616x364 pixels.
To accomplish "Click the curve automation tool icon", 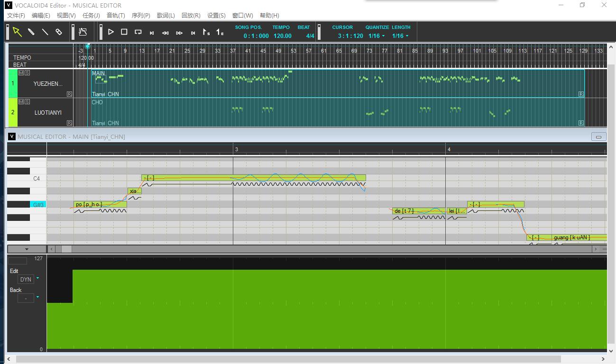I will click(83, 32).
